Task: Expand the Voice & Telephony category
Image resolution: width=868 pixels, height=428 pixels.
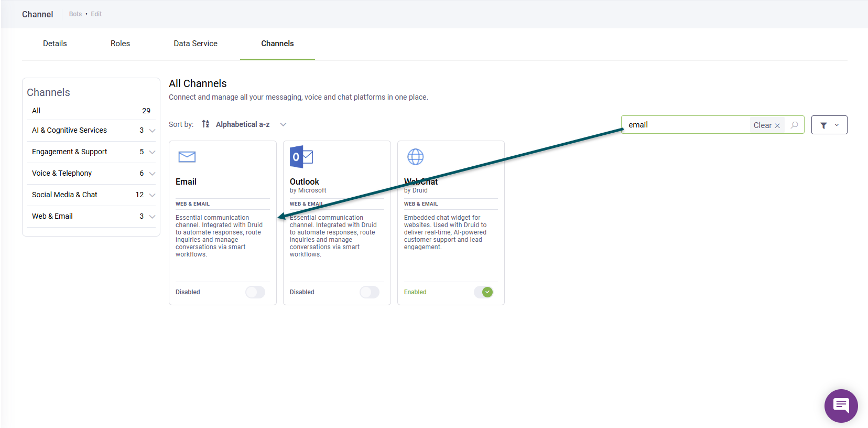Action: click(152, 174)
